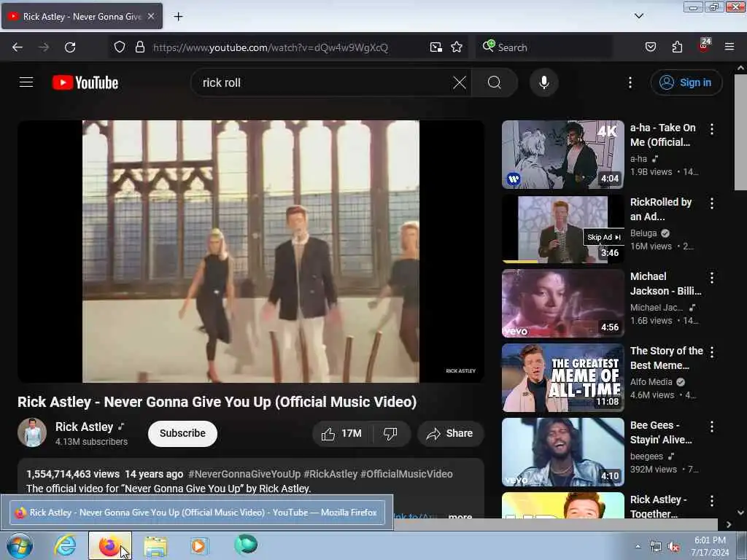This screenshot has width=747, height=560.
Task: Select the Rick Astley browser tab
Action: tap(82, 16)
